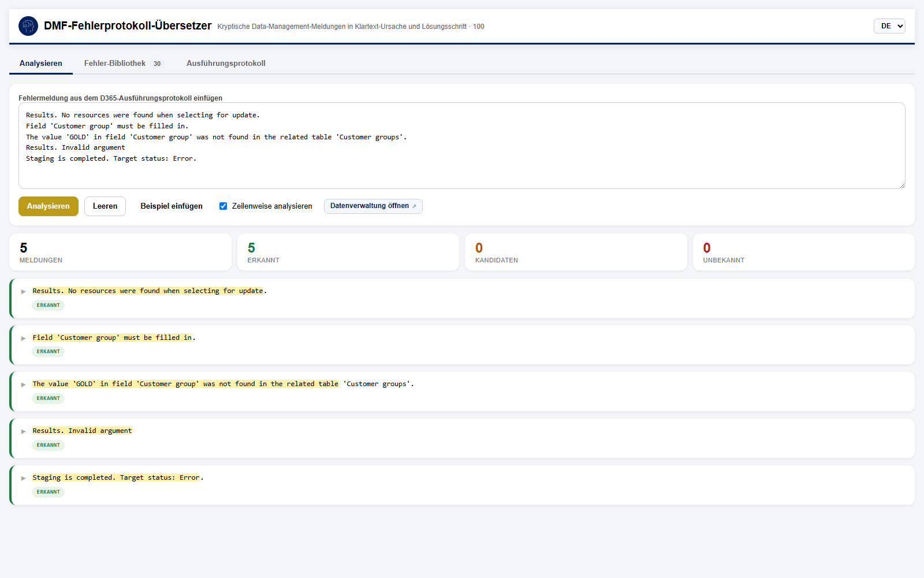Click the Erkannt count card
The height and width of the screenshot is (578, 924).
[x=348, y=252]
